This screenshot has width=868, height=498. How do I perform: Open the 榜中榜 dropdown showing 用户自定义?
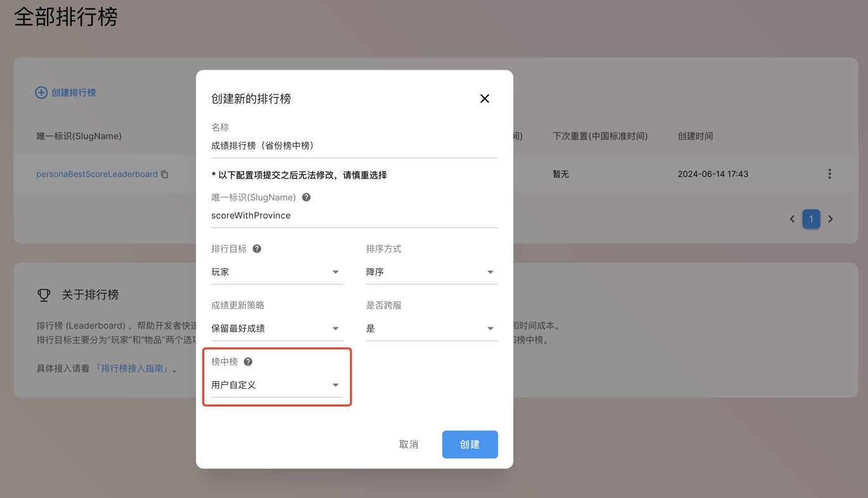277,385
